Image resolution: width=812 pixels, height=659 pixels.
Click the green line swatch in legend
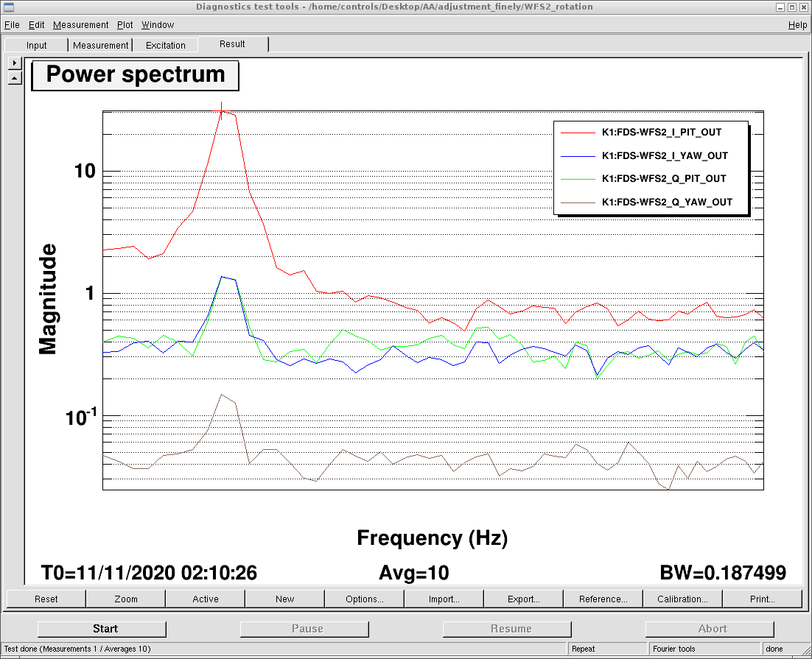[578, 179]
